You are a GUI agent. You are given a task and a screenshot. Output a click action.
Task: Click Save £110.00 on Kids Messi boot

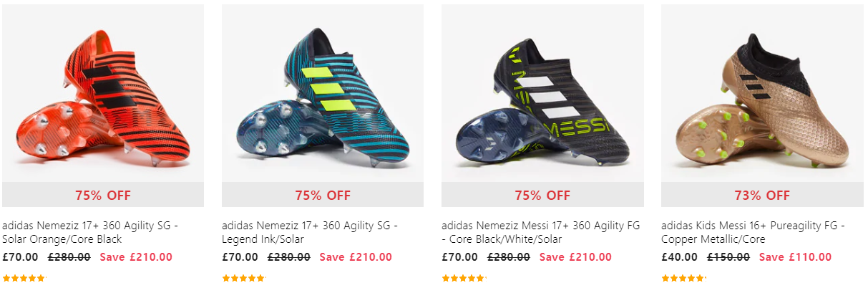pyautogui.click(x=795, y=257)
